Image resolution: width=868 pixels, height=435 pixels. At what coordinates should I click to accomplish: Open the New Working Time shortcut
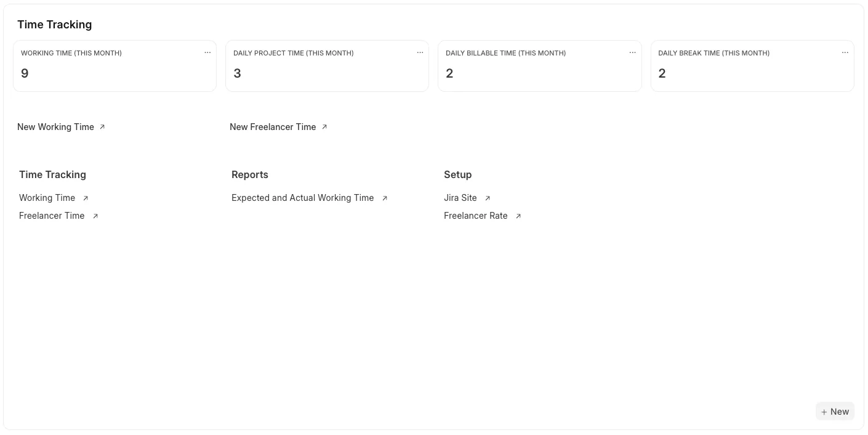click(55, 127)
